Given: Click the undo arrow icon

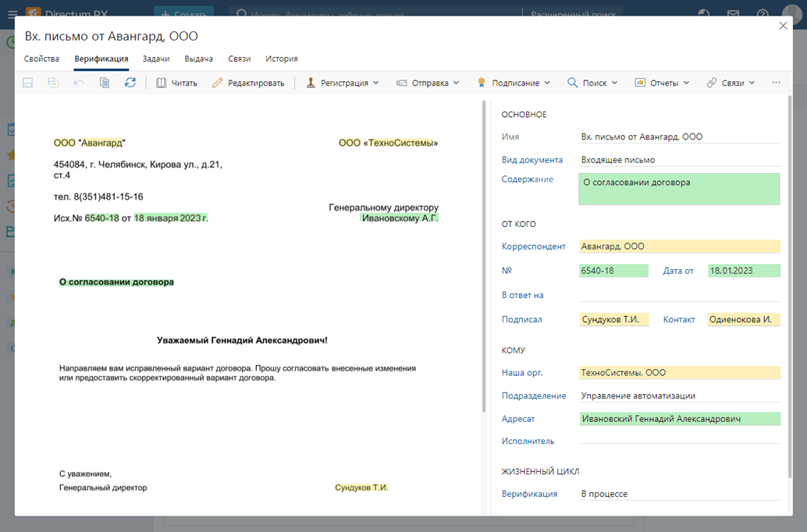Looking at the screenshot, I should (x=79, y=83).
